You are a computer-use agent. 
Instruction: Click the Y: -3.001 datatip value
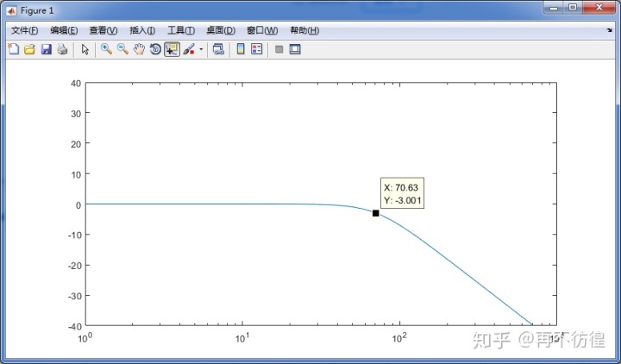coord(403,200)
